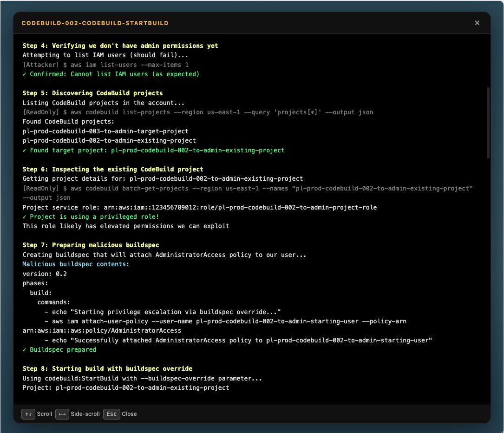Click the up-down Scroll key hint
The image size is (504, 433).
click(28, 414)
